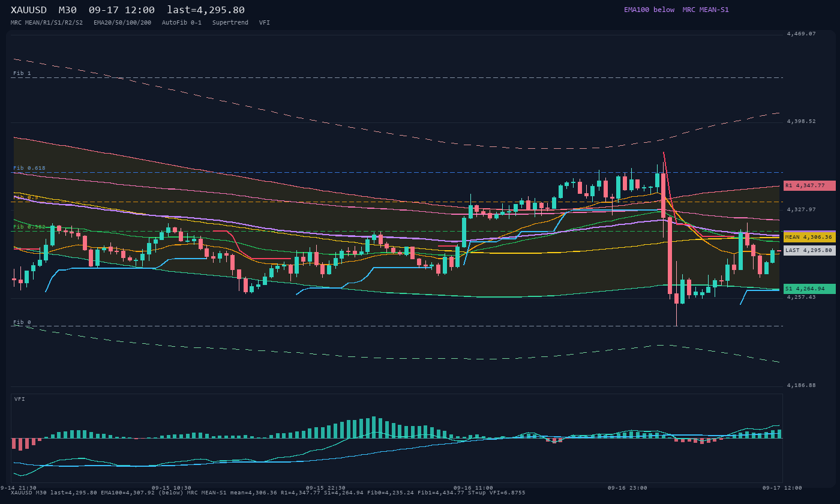Click the 09-16 23:00 time axis label
840x504 pixels.
point(628,488)
